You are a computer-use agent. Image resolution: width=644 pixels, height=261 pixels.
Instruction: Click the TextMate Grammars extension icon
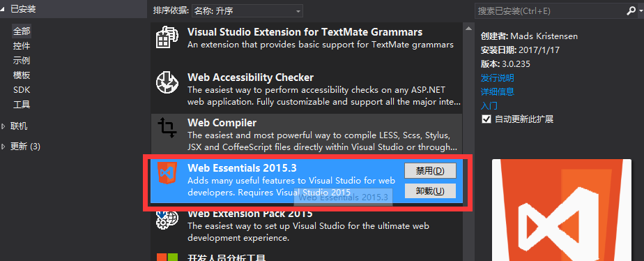tap(167, 38)
